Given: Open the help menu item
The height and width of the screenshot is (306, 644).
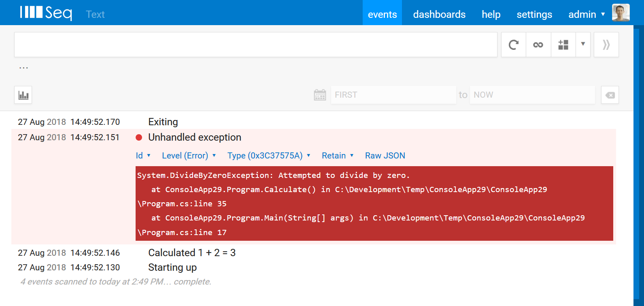Looking at the screenshot, I should click(491, 15).
